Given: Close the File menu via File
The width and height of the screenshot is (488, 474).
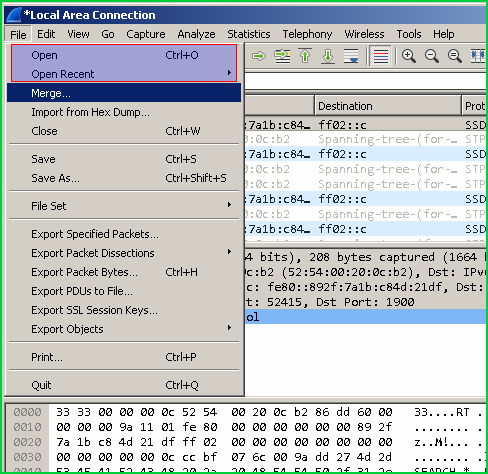Looking at the screenshot, I should (x=18, y=34).
